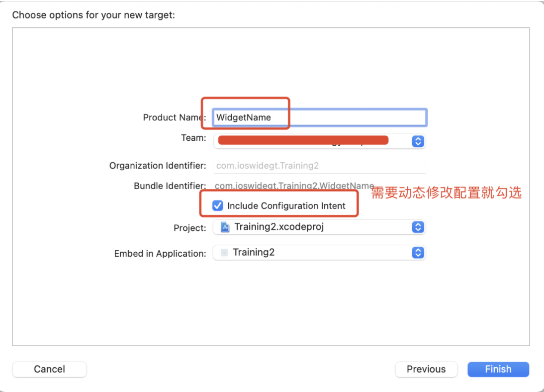Click the Product Name text field
The height and width of the screenshot is (392, 544).
319,117
